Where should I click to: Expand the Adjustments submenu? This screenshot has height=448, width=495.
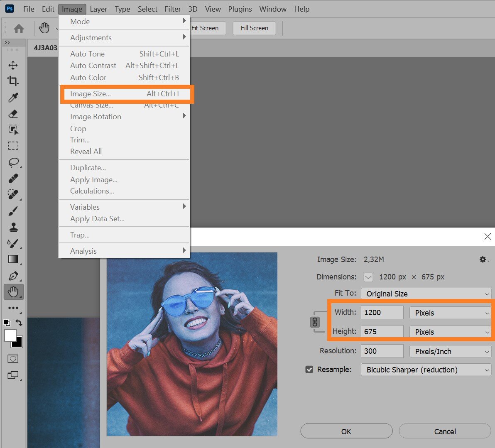pyautogui.click(x=124, y=37)
